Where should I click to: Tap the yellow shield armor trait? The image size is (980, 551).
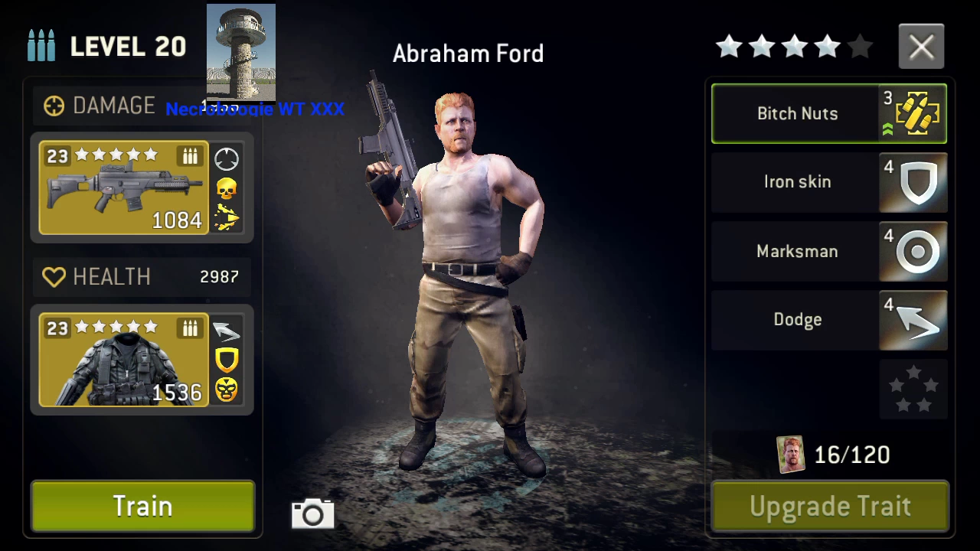point(226,360)
